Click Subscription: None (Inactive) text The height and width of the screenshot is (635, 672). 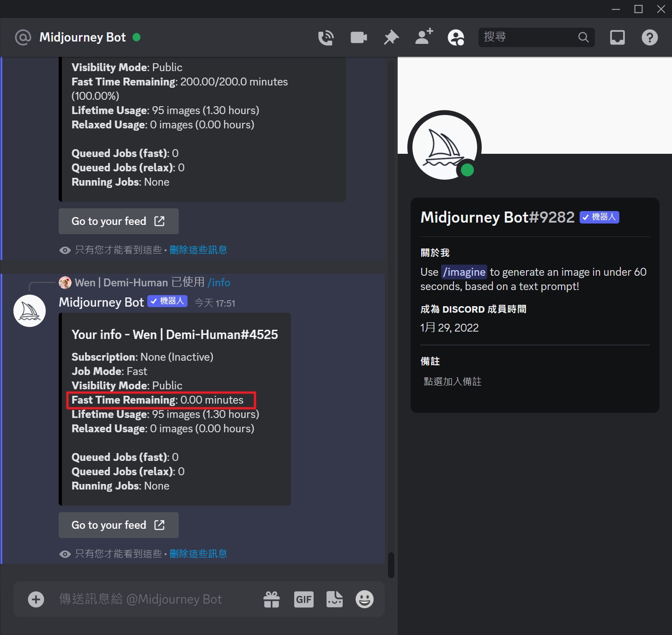tap(142, 357)
